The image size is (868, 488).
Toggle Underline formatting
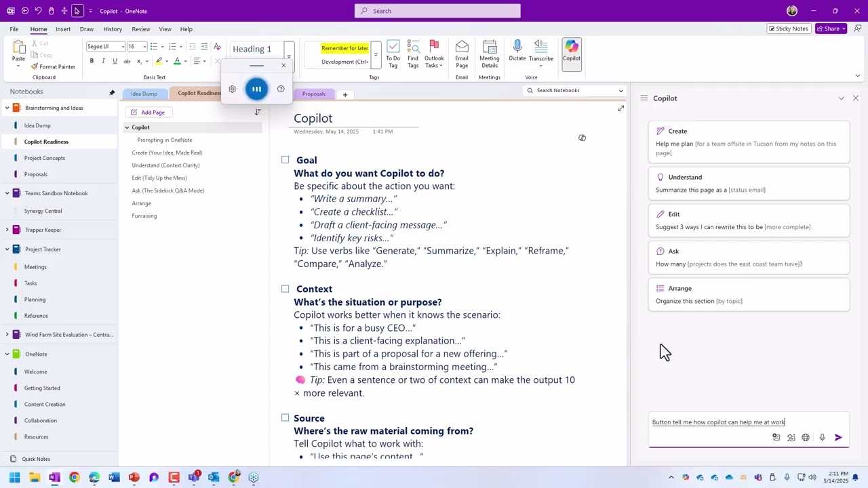[x=115, y=61]
